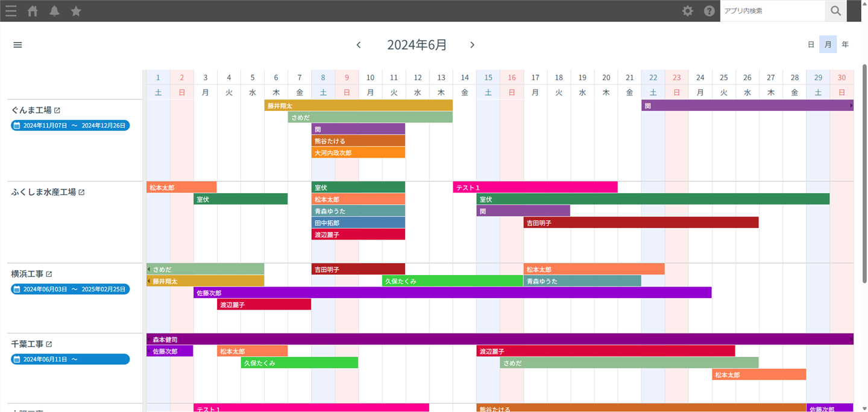Screen dimensions: 868x412
Task: Open the notifications bell
Action: pyautogui.click(x=54, y=11)
